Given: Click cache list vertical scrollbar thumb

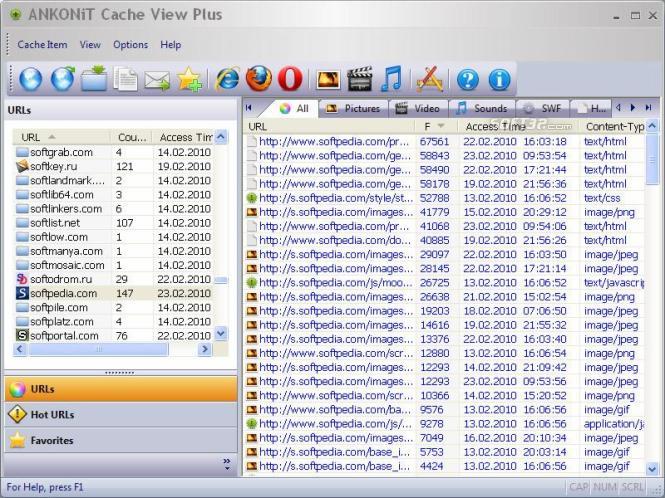Looking at the screenshot, I should tap(652, 159).
